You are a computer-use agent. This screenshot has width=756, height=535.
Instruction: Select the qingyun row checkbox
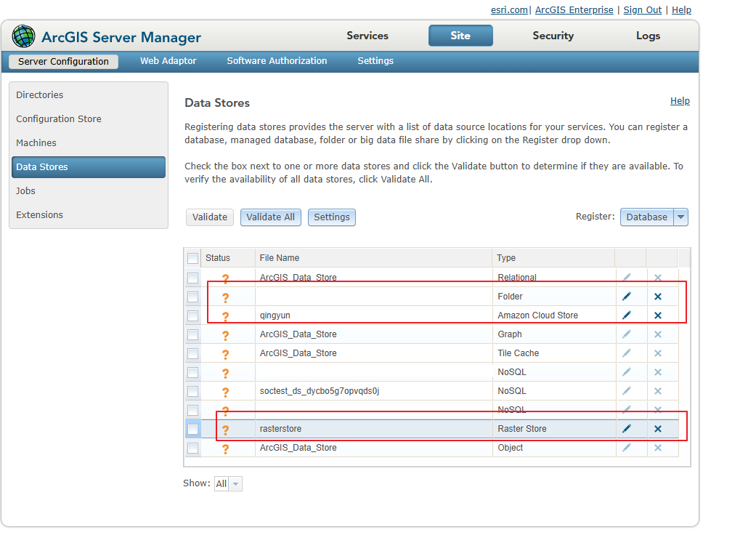click(193, 315)
